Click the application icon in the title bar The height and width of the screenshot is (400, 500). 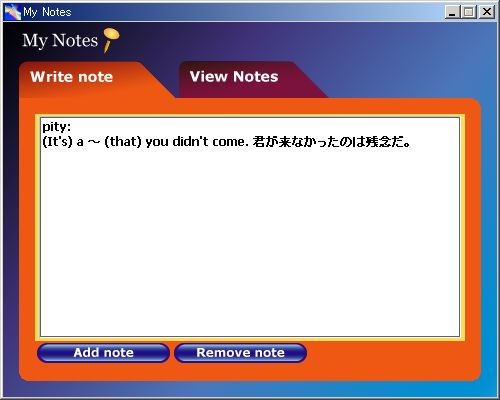click(x=13, y=12)
